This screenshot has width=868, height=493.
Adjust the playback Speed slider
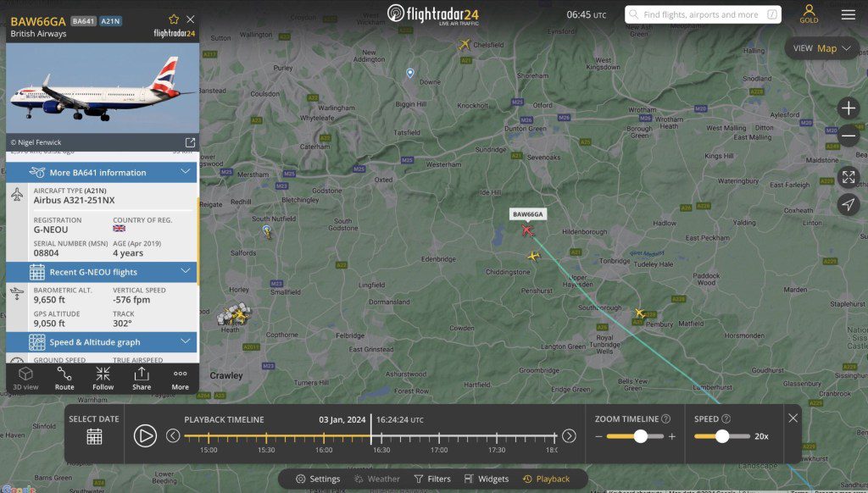722,436
